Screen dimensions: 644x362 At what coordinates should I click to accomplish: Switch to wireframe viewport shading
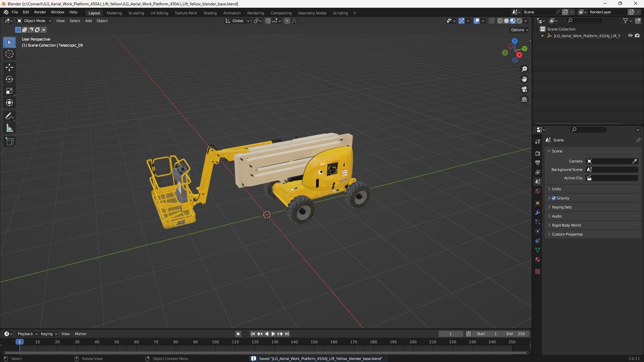tap(500, 21)
